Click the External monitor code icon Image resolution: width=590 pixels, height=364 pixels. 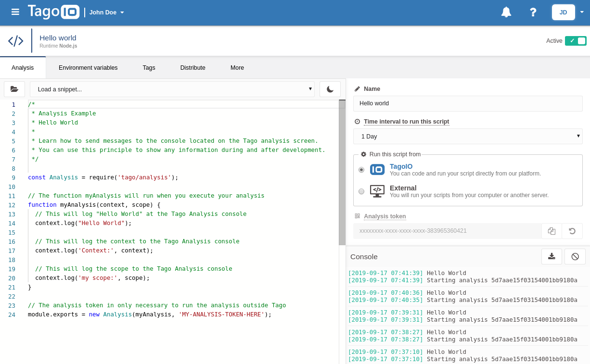click(377, 191)
